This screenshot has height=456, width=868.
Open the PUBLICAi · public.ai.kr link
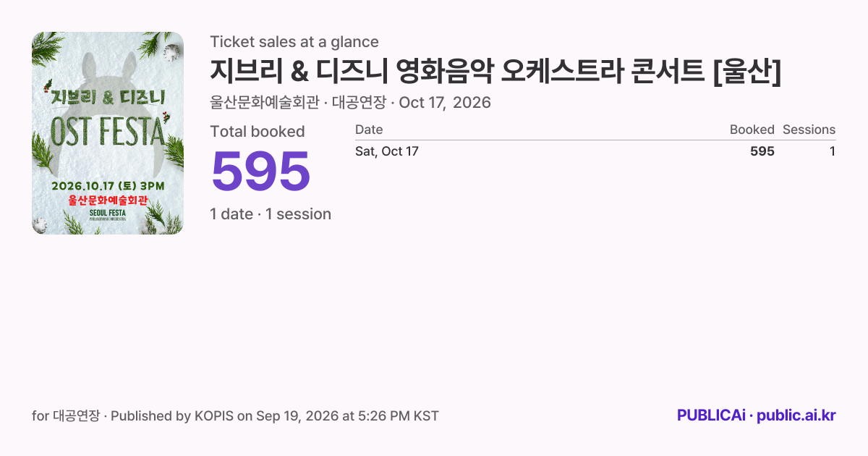[x=757, y=415]
